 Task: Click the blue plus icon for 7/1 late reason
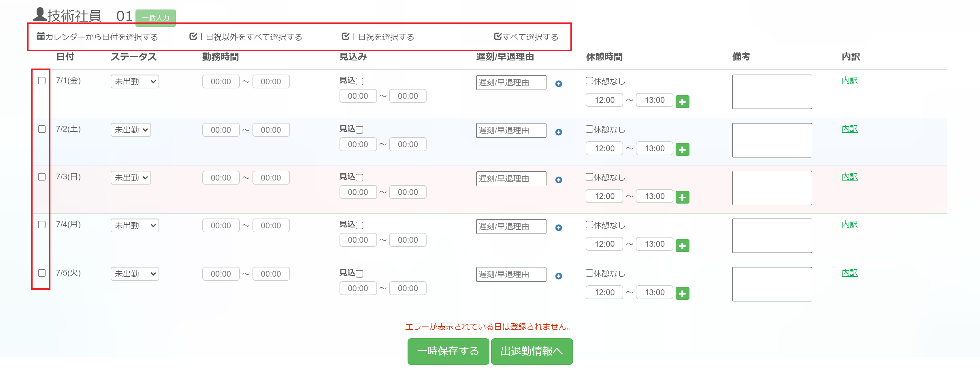point(558,84)
